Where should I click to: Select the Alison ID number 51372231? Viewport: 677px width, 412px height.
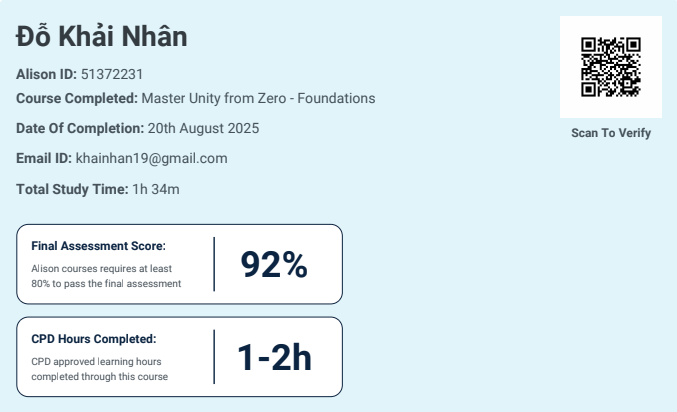112,74
